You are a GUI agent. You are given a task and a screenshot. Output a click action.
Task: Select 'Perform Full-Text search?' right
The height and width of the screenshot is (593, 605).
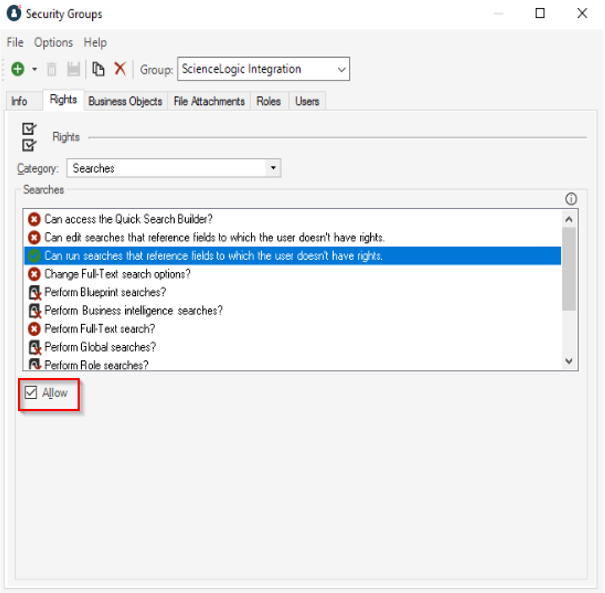(x=99, y=328)
